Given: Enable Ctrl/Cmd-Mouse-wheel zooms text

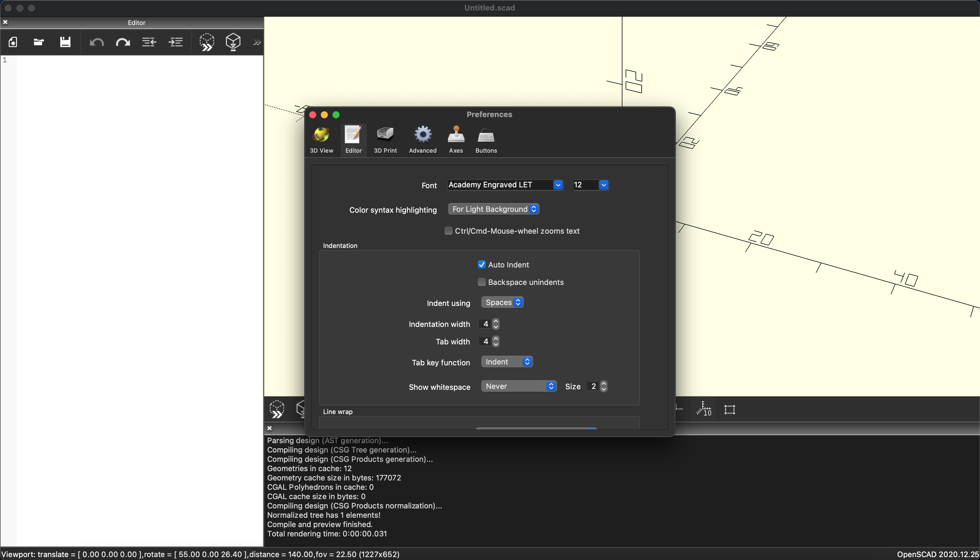Looking at the screenshot, I should [448, 231].
